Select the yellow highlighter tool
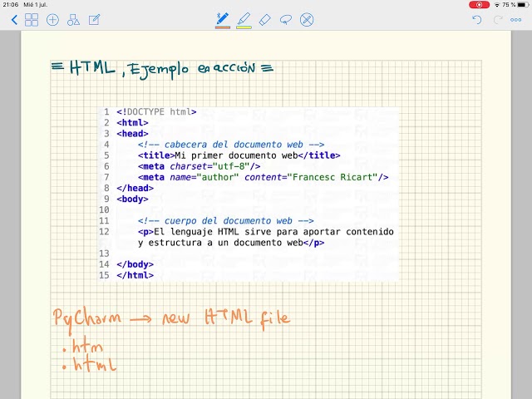Image resolution: width=532 pixels, height=399 pixels. [244, 20]
